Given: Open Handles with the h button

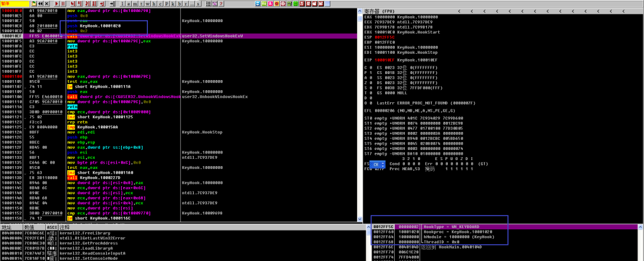Looking at the screenshot, I should click(154, 4).
